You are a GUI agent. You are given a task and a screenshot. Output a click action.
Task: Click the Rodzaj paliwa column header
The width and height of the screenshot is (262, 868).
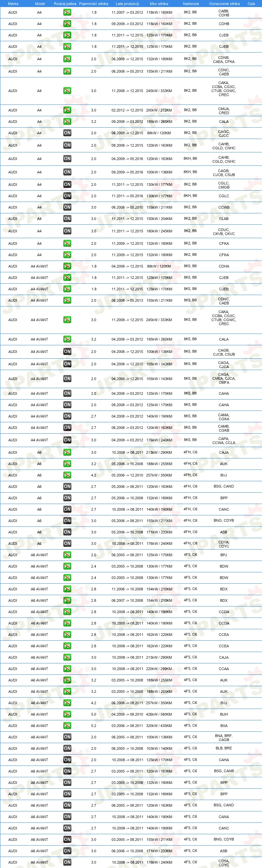click(x=65, y=4)
